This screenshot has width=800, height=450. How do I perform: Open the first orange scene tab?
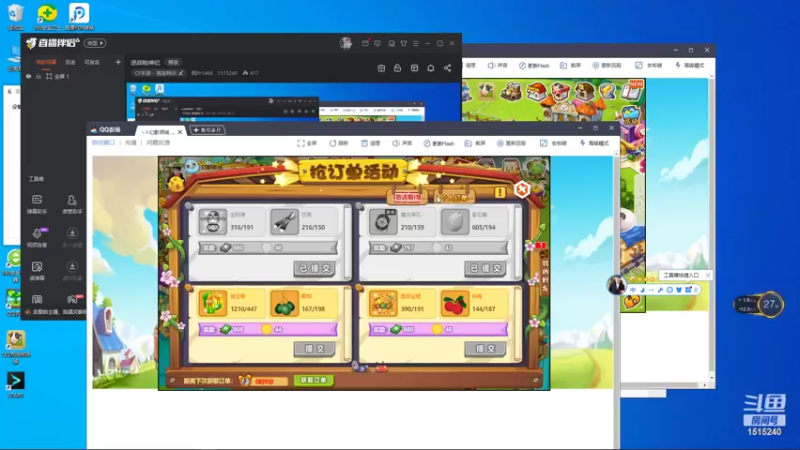(46, 62)
